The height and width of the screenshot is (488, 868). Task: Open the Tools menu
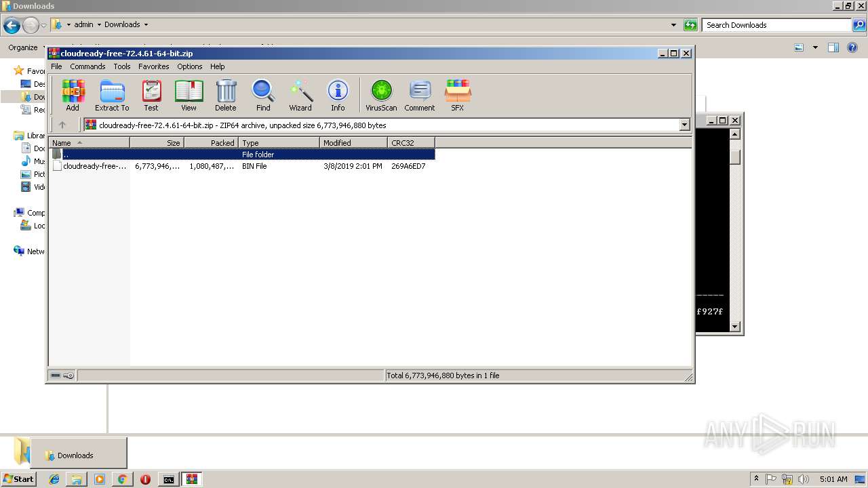(x=122, y=66)
